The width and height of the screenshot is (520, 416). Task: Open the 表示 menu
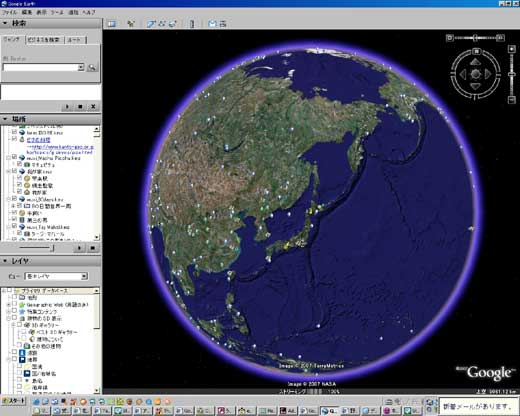(x=41, y=12)
